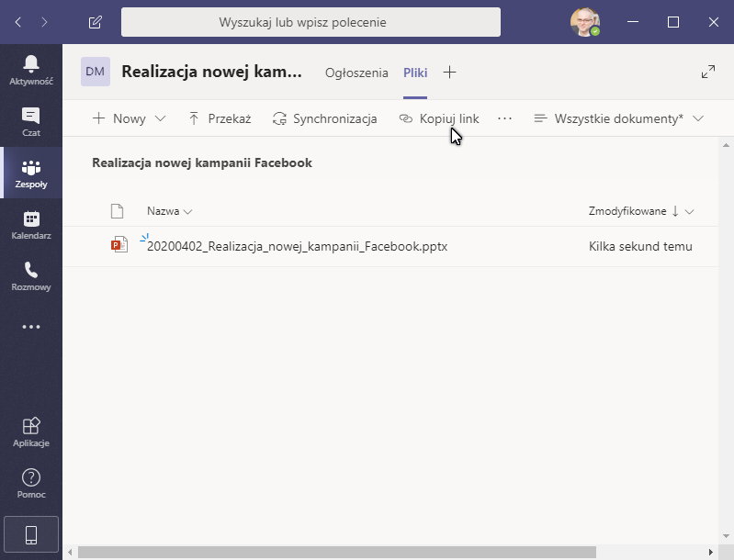Go back with the left arrow

[18, 22]
